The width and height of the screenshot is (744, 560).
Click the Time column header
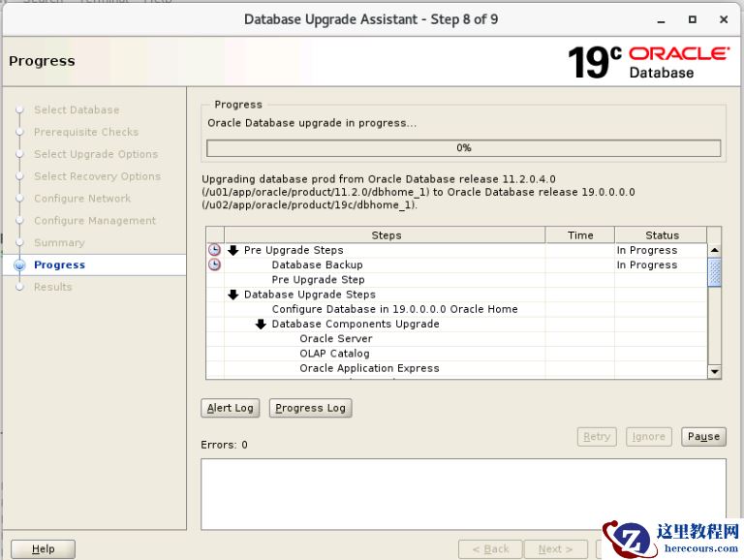pyautogui.click(x=580, y=235)
